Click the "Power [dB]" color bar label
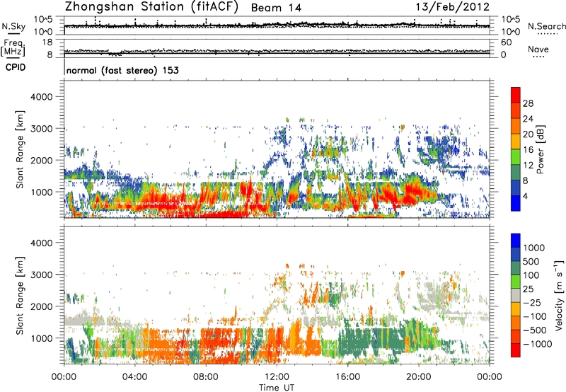The image size is (566, 392). pos(540,149)
